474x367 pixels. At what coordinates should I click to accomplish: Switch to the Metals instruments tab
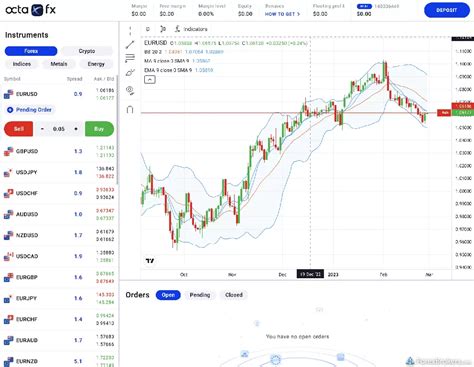[x=59, y=64]
